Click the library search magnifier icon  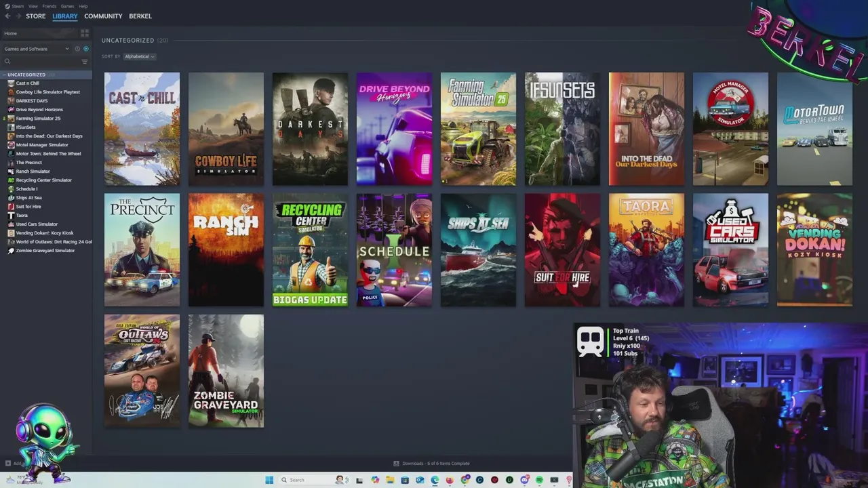click(7, 62)
